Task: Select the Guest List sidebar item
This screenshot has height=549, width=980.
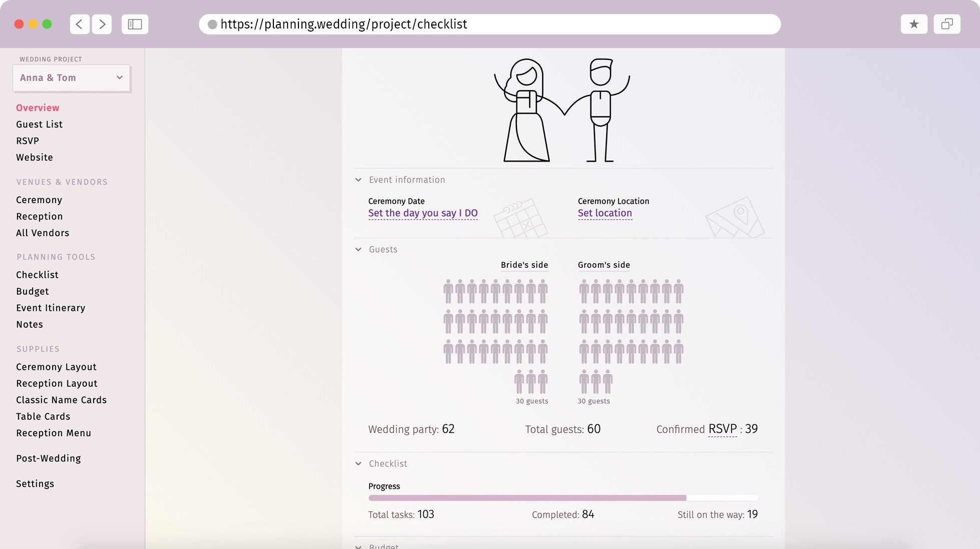Action: pyautogui.click(x=39, y=125)
